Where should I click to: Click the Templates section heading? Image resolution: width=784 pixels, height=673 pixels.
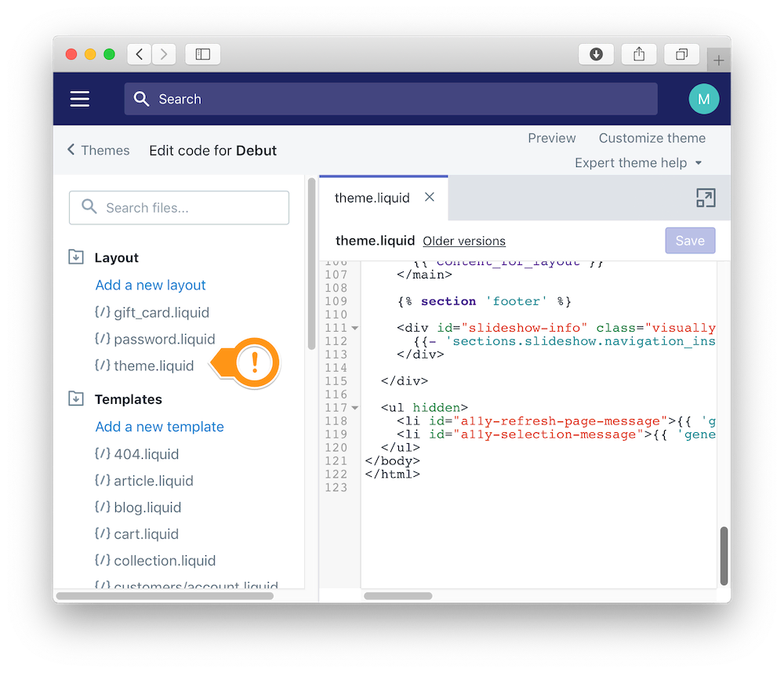point(129,399)
